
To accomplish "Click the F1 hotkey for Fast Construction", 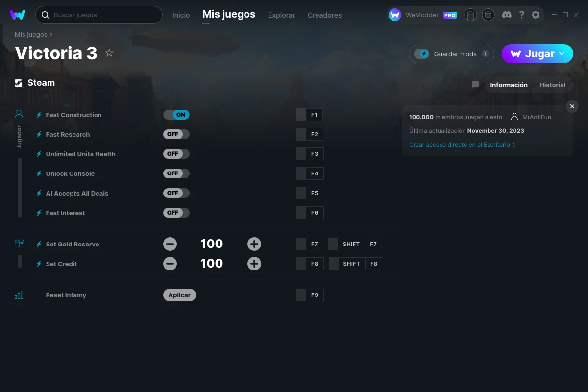I will pyautogui.click(x=310, y=115).
